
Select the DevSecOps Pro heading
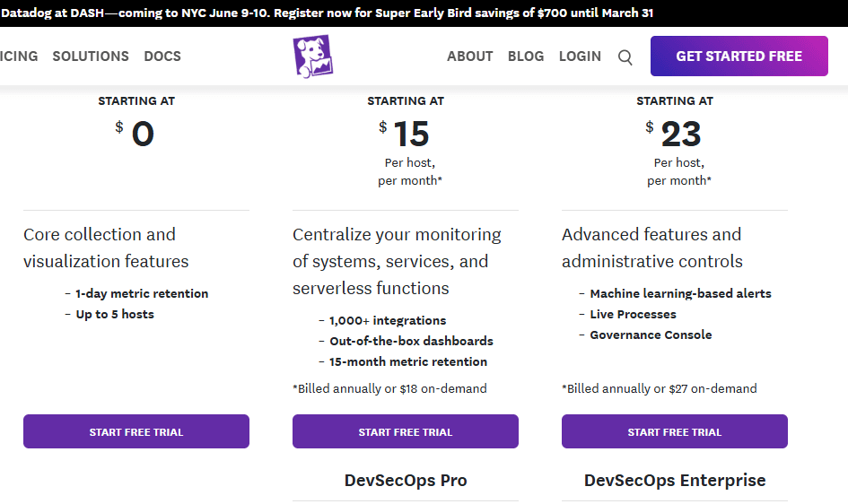pos(406,480)
